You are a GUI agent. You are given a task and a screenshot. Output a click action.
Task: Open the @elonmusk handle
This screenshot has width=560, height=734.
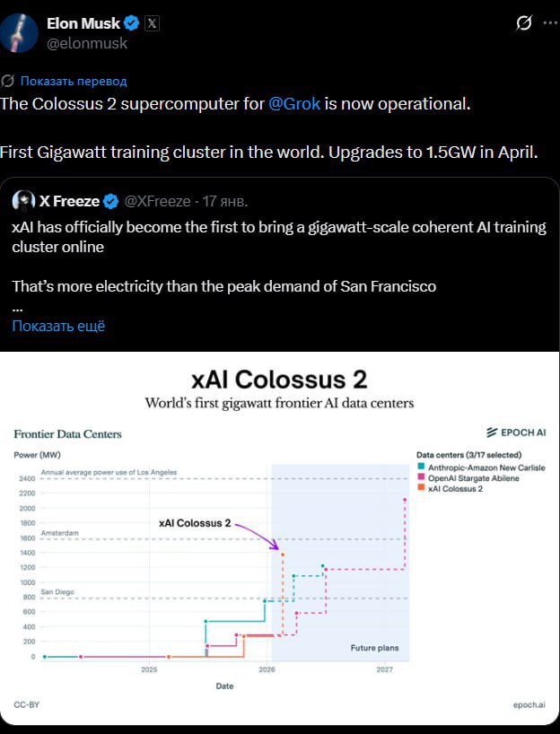(86, 43)
